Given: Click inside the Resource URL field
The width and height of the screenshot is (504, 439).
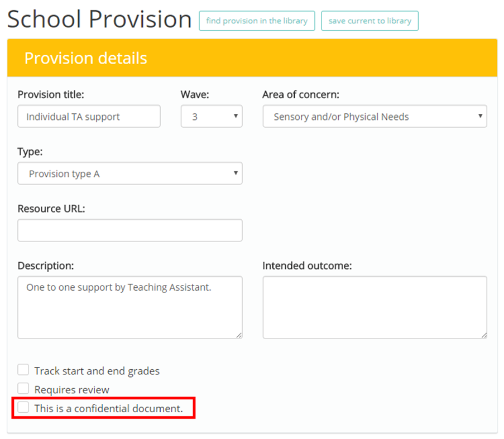Looking at the screenshot, I should point(129,230).
